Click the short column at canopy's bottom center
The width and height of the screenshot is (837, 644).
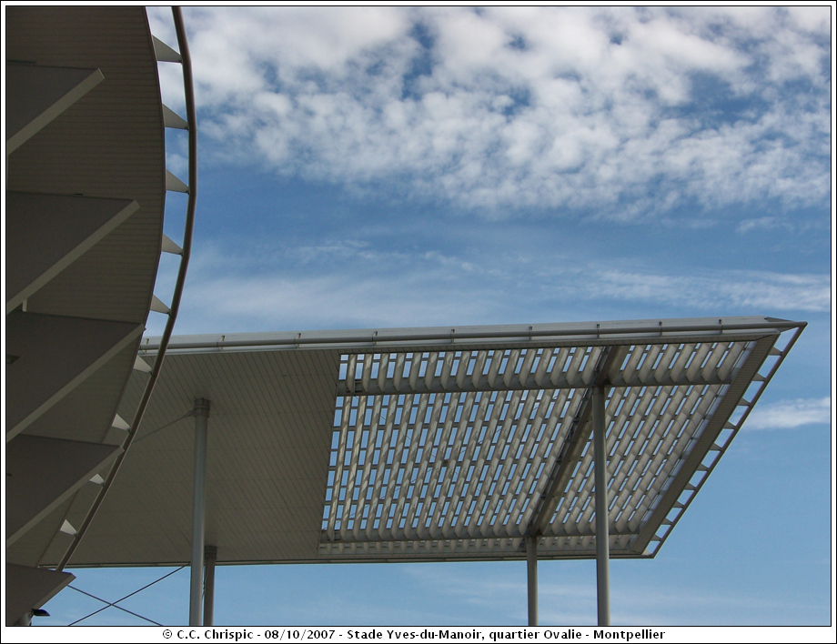point(531,582)
